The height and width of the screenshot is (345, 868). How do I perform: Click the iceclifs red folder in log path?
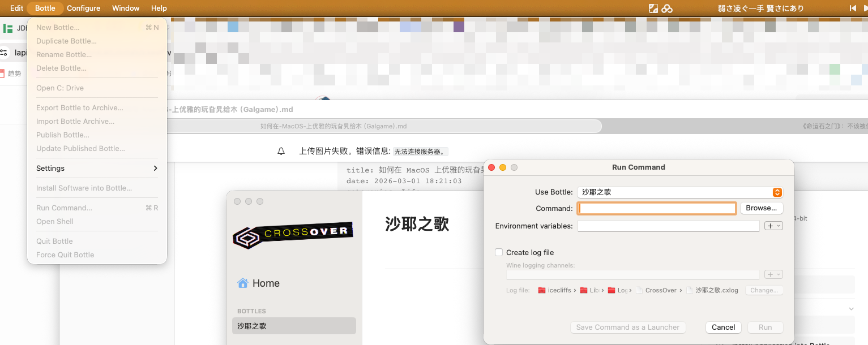[542, 290]
